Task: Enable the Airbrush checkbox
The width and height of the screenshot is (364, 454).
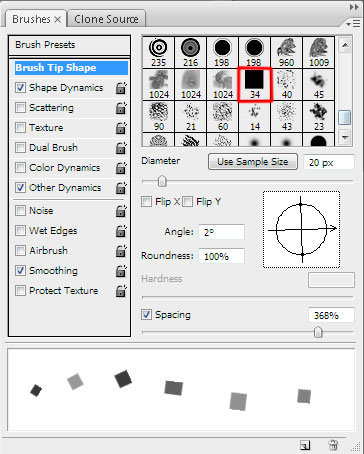Action: 21,251
